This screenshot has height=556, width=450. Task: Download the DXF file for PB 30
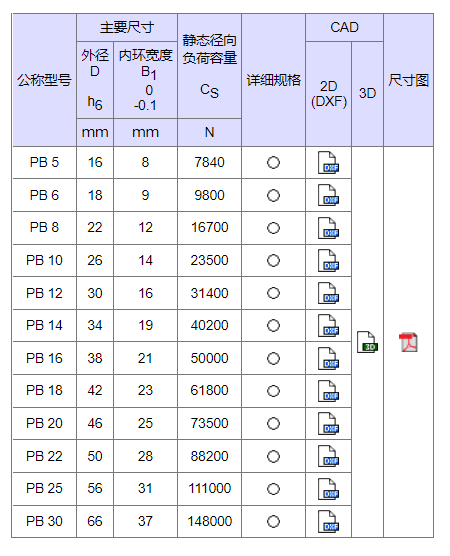pos(328,522)
